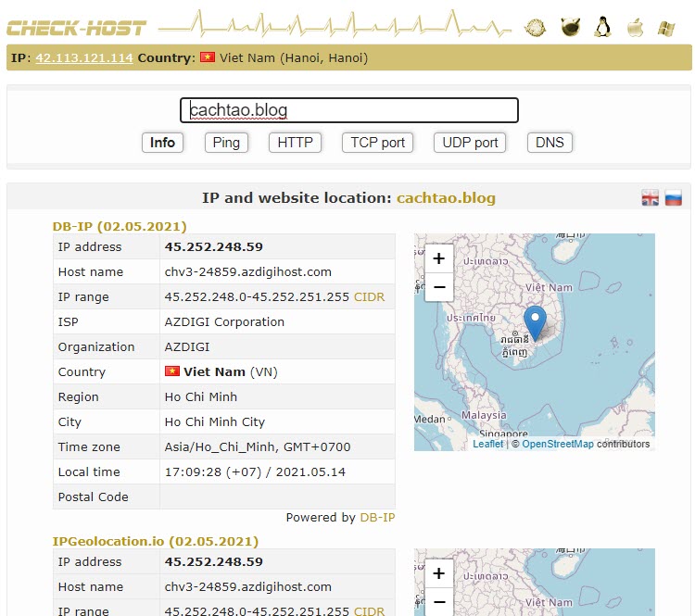Open the cachtao.blog link in heading

point(446,197)
